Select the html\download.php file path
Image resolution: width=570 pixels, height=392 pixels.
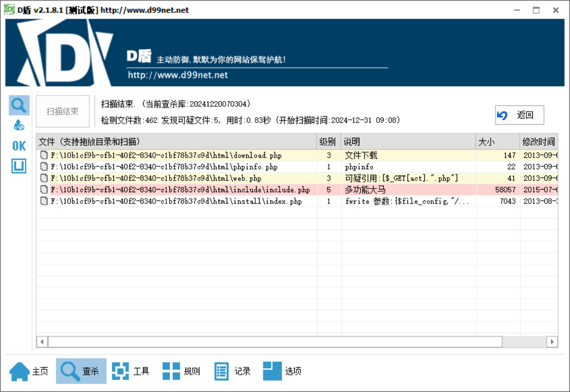click(x=166, y=156)
